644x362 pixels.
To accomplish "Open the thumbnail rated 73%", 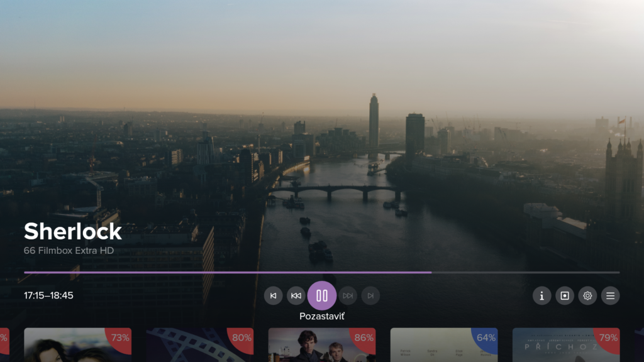I will point(77,345).
